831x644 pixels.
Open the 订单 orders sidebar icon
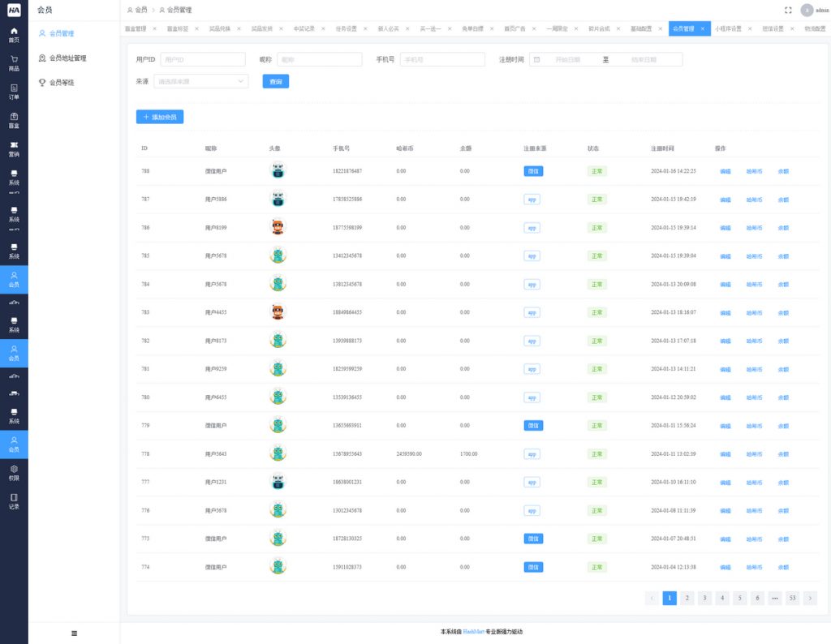coord(14,92)
